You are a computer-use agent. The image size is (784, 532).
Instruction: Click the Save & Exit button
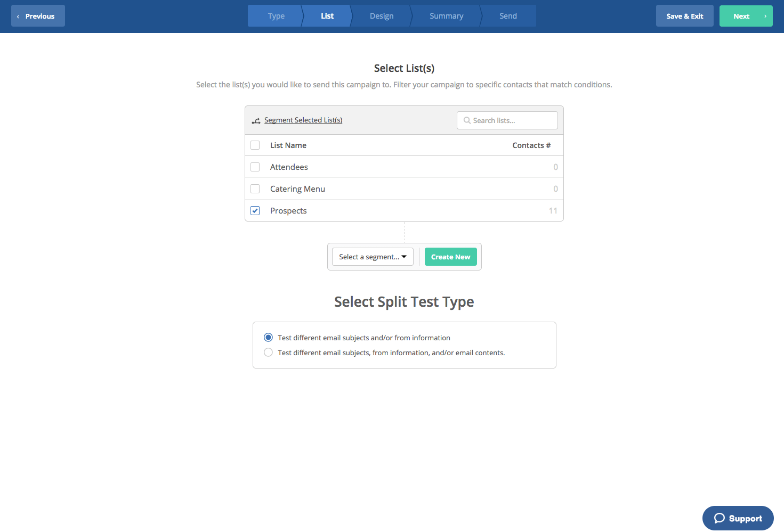click(685, 16)
